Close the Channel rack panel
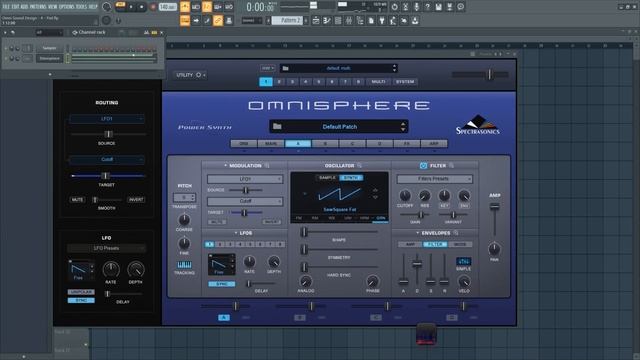The image size is (640, 360). [162, 32]
